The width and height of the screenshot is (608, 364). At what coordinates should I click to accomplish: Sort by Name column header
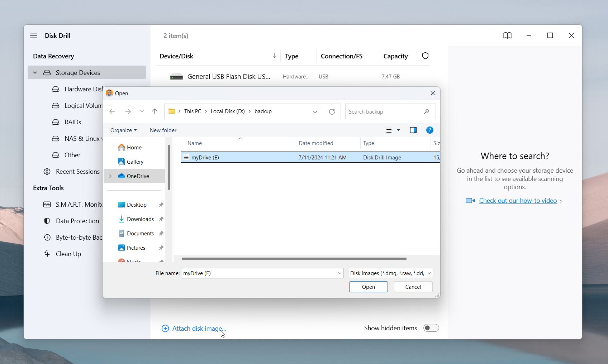click(195, 143)
